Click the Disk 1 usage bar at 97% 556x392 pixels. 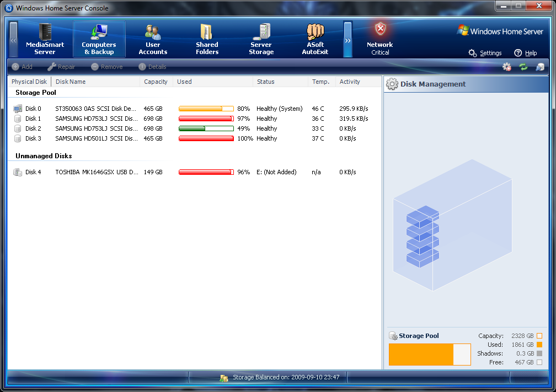(206, 119)
